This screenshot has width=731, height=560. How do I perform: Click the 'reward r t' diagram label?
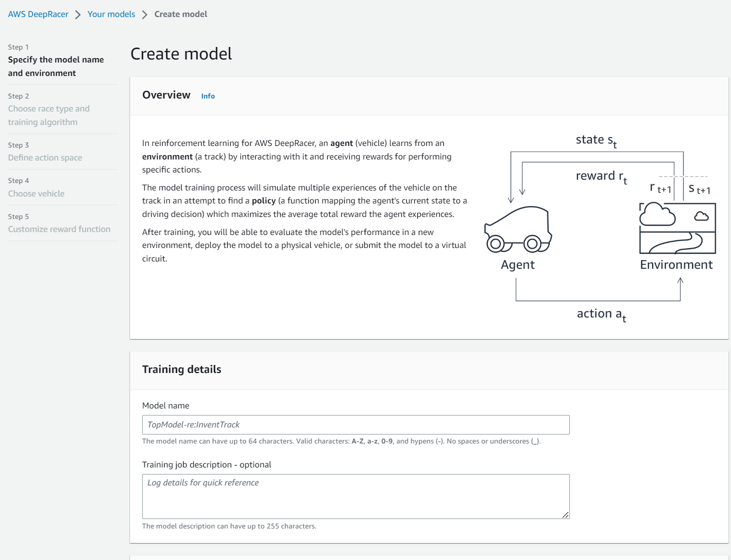click(601, 177)
